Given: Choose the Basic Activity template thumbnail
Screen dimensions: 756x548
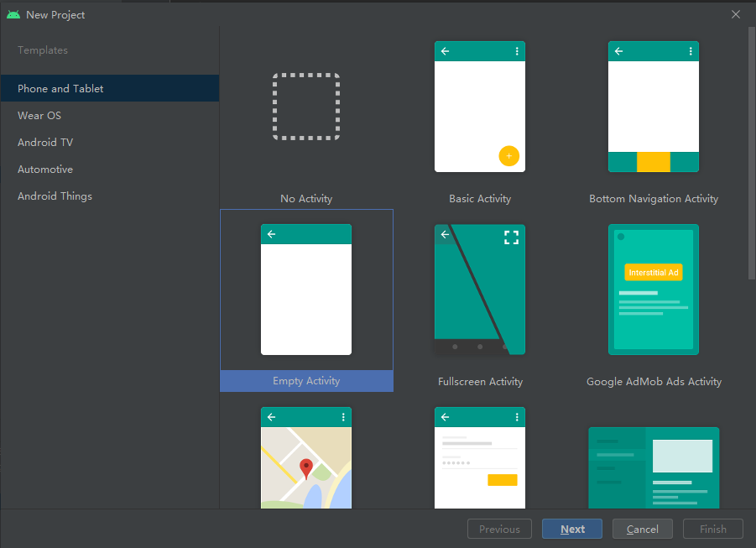Looking at the screenshot, I should [480, 107].
